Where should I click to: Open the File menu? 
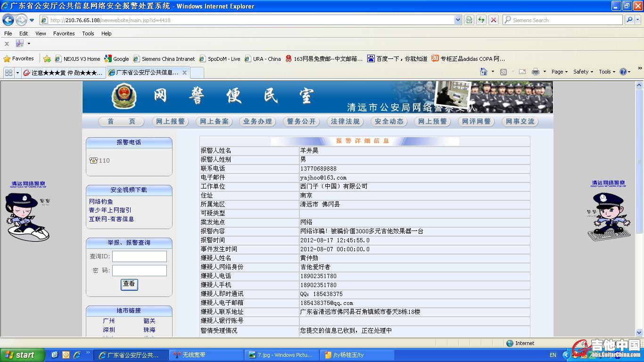[x=8, y=33]
